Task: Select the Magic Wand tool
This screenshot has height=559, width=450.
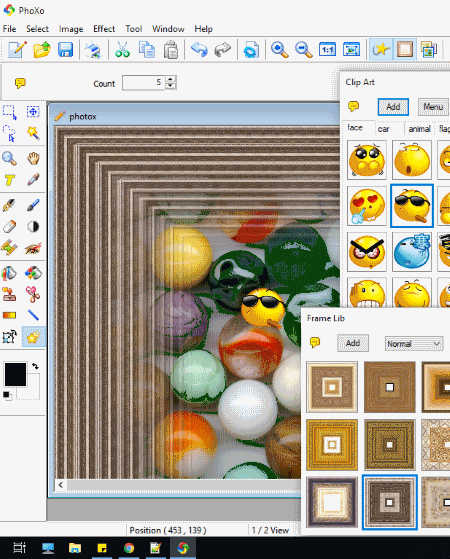Action: (x=33, y=134)
